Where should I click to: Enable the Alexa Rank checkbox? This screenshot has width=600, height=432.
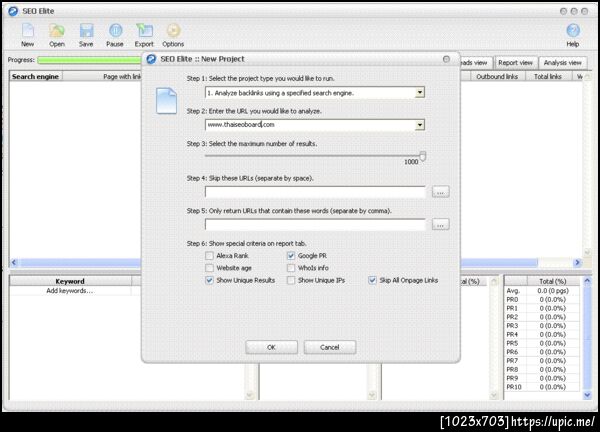pos(209,256)
